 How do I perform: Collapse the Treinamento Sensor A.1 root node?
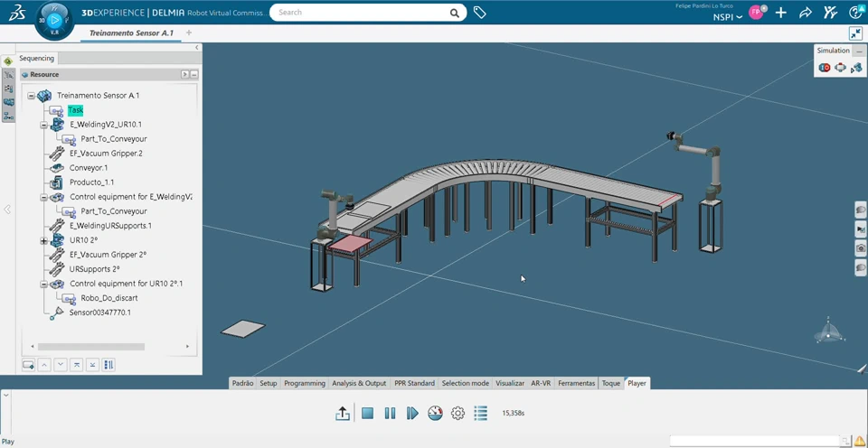31,96
